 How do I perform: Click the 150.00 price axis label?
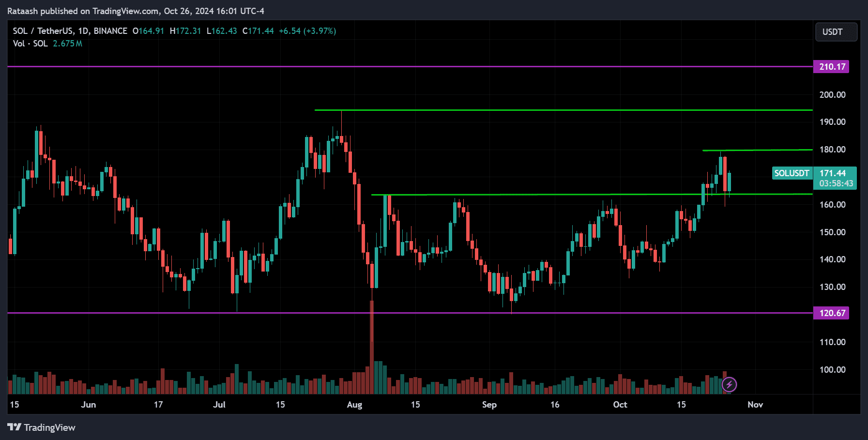[x=833, y=232]
